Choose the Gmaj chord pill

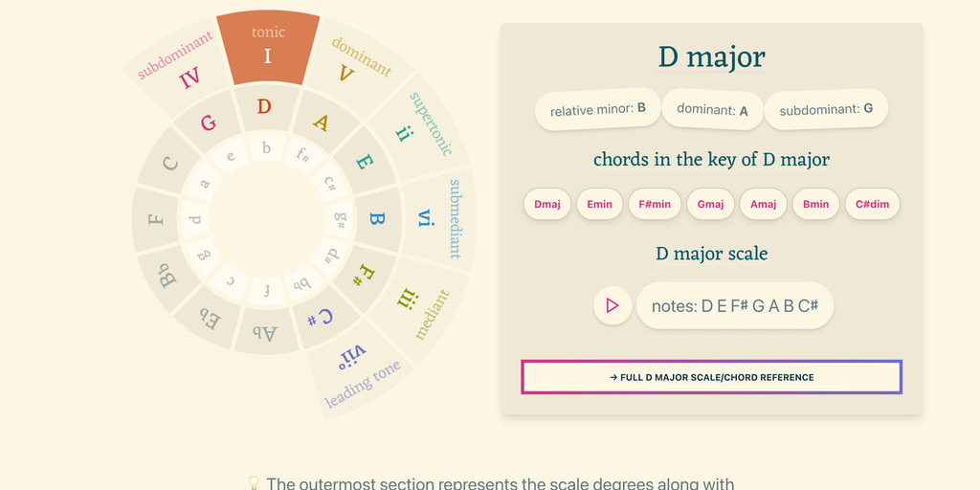coord(710,204)
